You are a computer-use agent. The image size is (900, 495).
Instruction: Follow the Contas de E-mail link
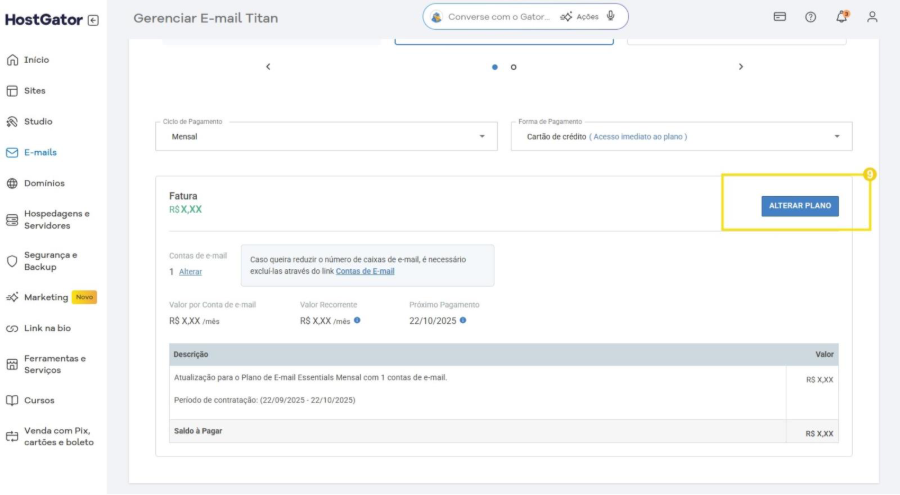(x=365, y=271)
